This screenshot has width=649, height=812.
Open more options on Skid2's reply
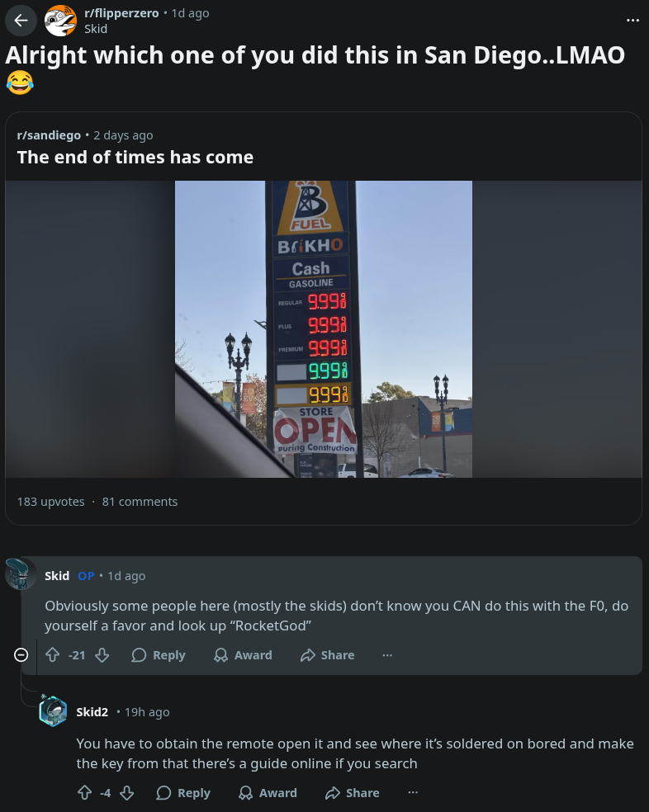(413, 793)
